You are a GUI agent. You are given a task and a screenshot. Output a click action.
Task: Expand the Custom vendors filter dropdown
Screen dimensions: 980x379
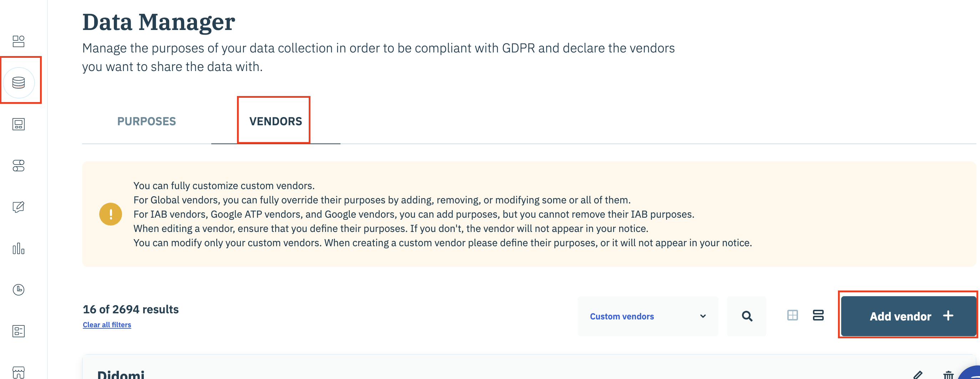coord(648,316)
